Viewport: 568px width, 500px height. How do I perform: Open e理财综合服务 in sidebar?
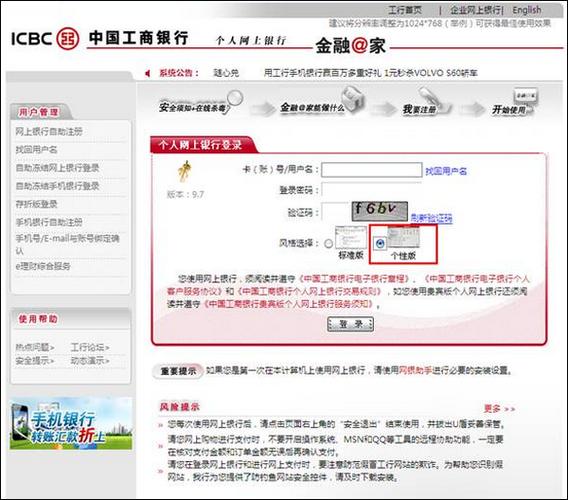tap(43, 266)
